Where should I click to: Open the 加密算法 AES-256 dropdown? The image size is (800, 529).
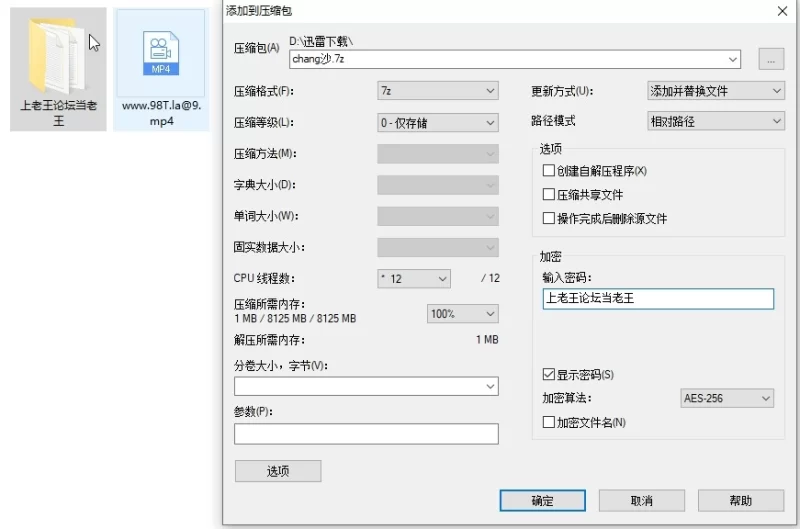coord(727,398)
